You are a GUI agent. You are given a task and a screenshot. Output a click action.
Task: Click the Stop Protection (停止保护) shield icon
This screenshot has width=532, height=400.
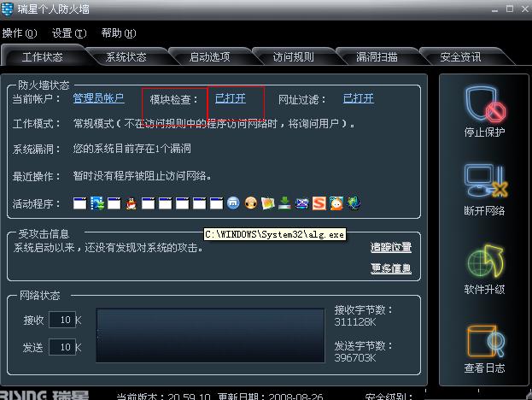pos(485,104)
